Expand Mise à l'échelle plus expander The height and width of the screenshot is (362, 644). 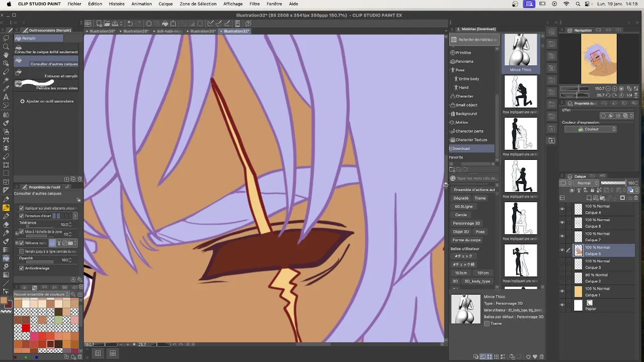(16, 232)
